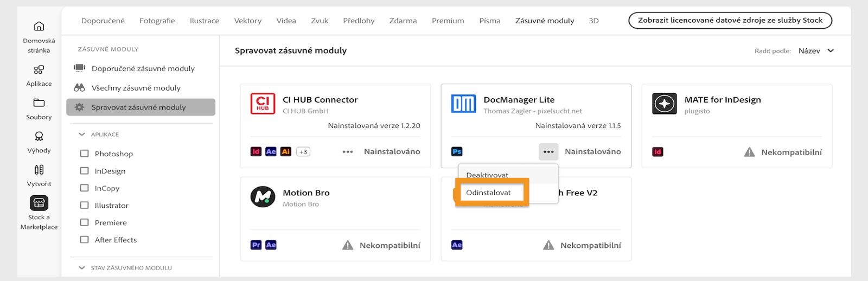
Task: Check the InDesign filter
Action: pos(84,171)
